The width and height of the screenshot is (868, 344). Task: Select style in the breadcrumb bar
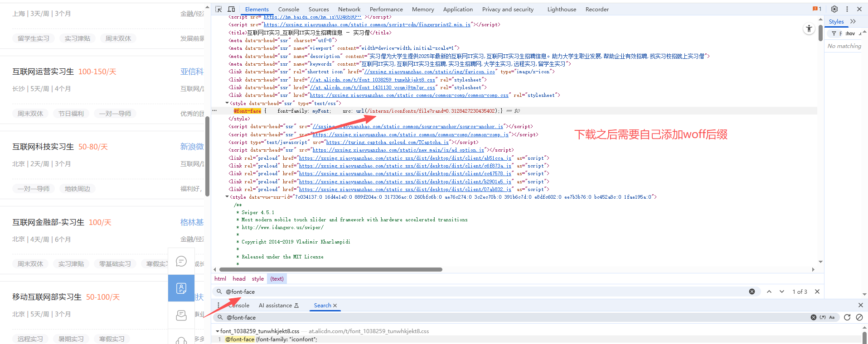pos(258,279)
